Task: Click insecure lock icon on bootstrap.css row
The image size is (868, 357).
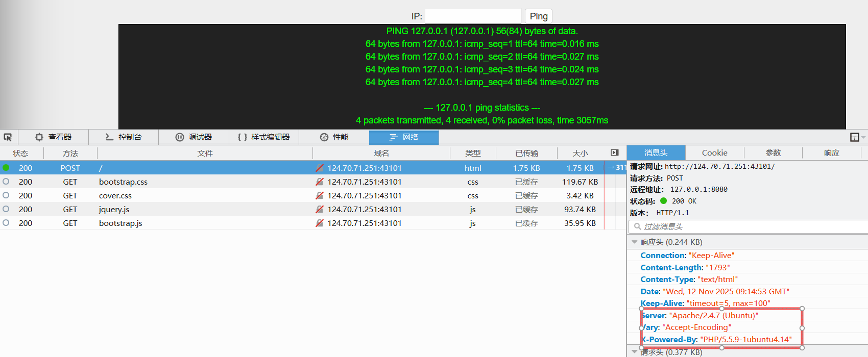Action: pos(320,182)
